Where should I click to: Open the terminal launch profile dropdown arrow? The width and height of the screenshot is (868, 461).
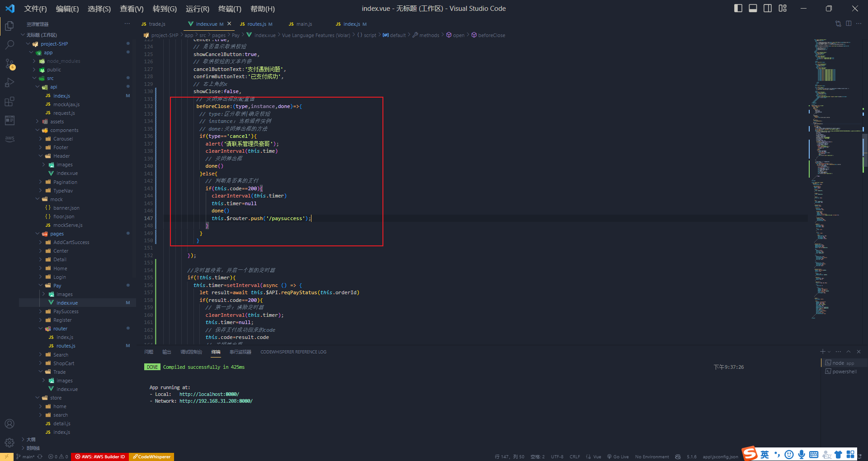(x=829, y=352)
